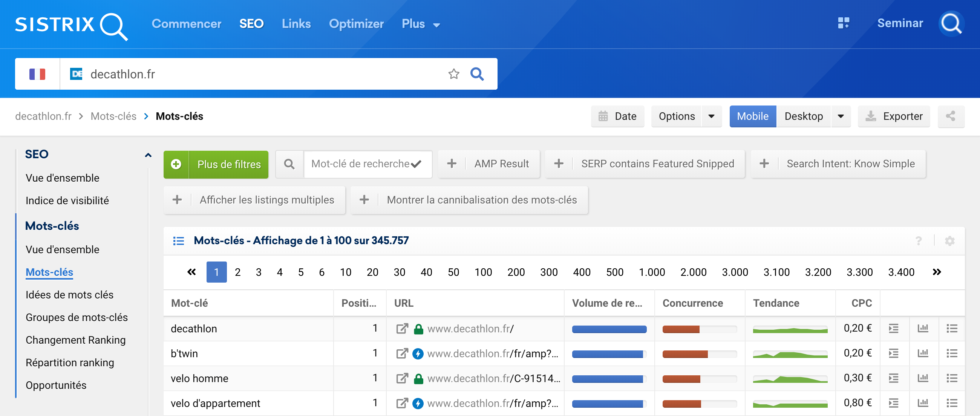The width and height of the screenshot is (980, 416).
Task: Click Plus de filtres button
Action: point(216,164)
